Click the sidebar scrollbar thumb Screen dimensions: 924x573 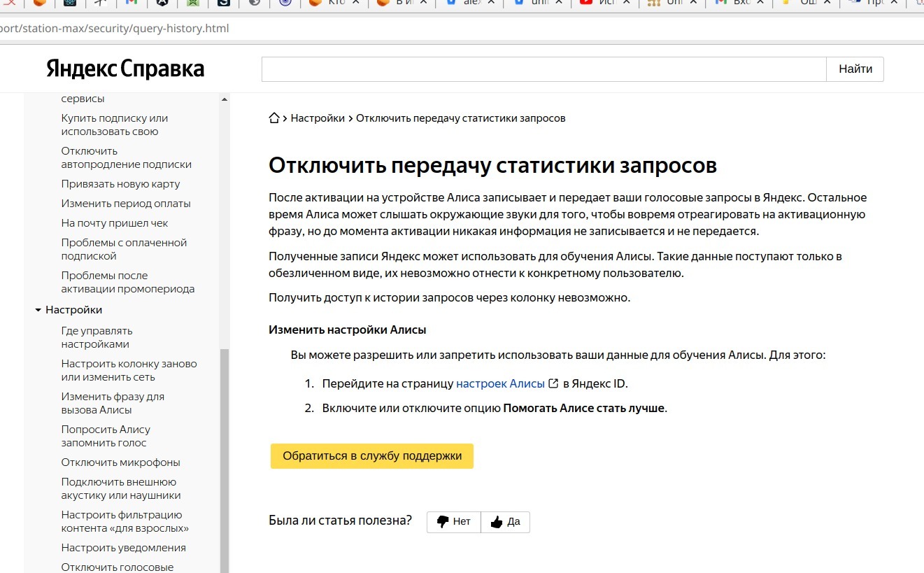225,460
